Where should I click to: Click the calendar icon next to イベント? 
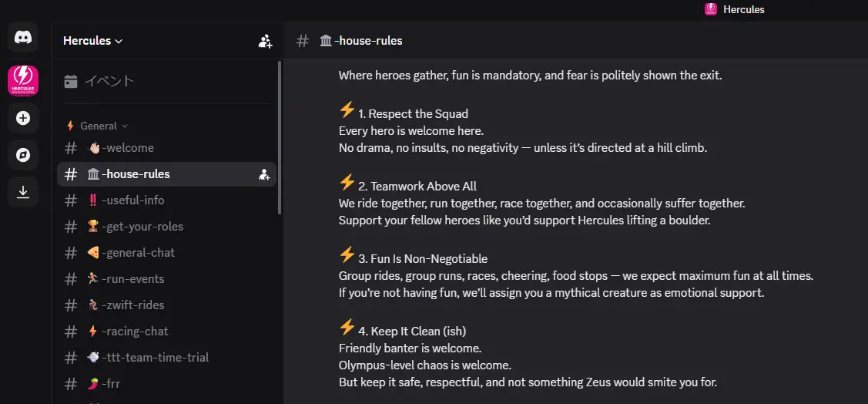click(x=71, y=82)
